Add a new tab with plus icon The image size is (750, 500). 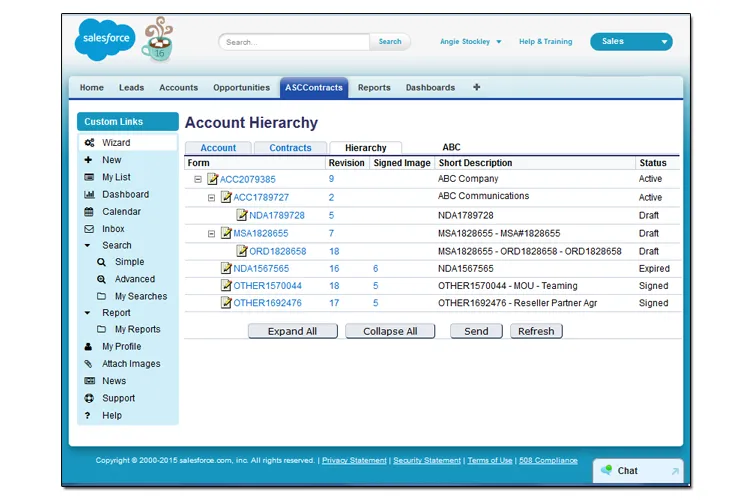point(476,87)
